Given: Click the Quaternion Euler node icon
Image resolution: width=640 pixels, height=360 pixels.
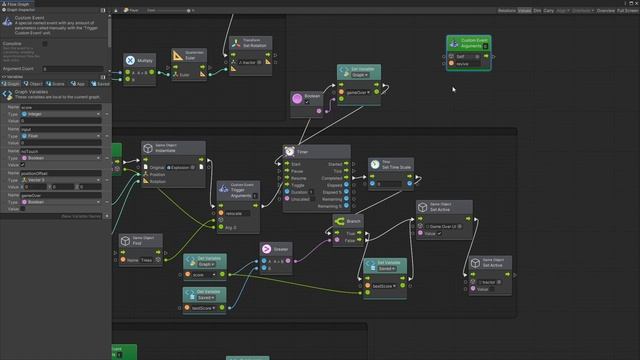Looking at the screenshot, I should tap(178, 55).
